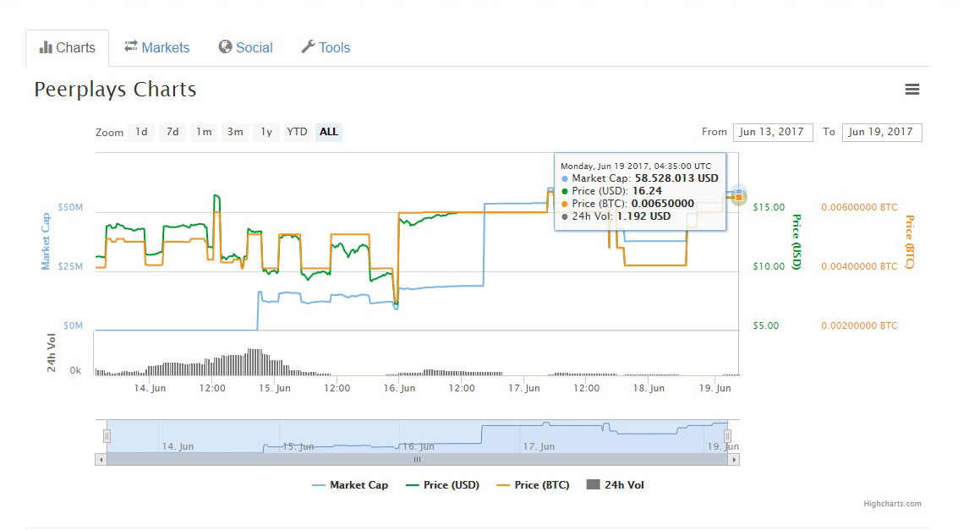Click the 0.00600000 BTC axis label
Image resolution: width=980 pixels, height=530 pixels.
859,207
